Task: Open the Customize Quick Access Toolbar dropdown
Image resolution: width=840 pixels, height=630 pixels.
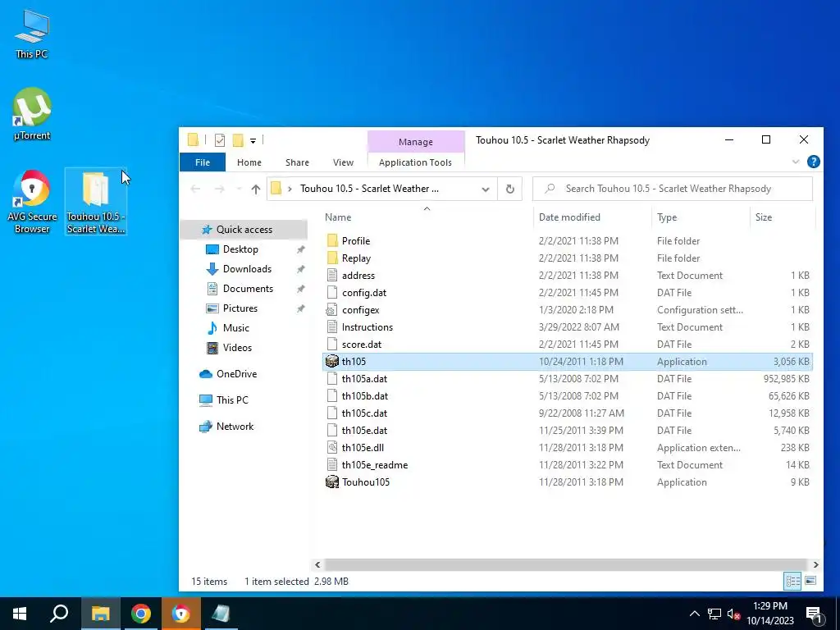Action: click(x=253, y=141)
